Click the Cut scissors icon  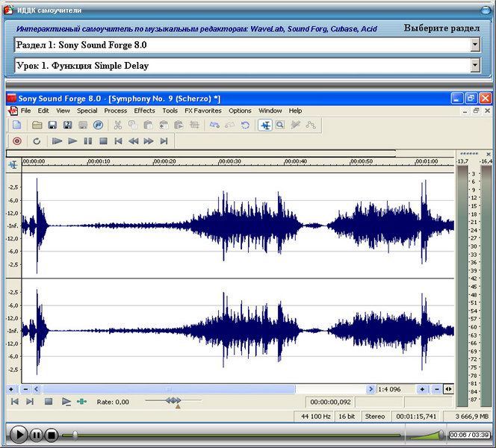117,125
